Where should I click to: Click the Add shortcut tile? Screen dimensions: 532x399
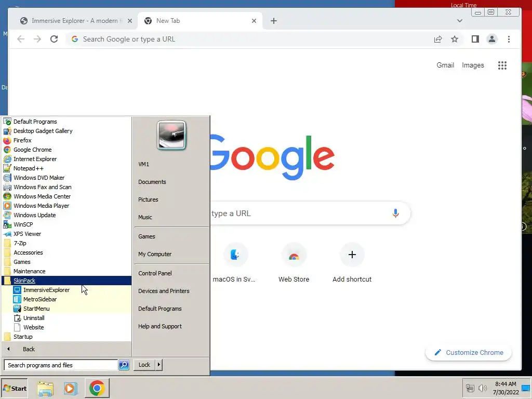352,263
